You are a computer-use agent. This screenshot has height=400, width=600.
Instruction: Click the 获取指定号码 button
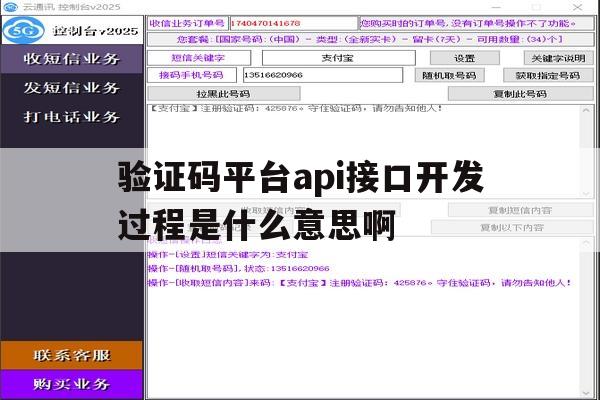tap(548, 75)
